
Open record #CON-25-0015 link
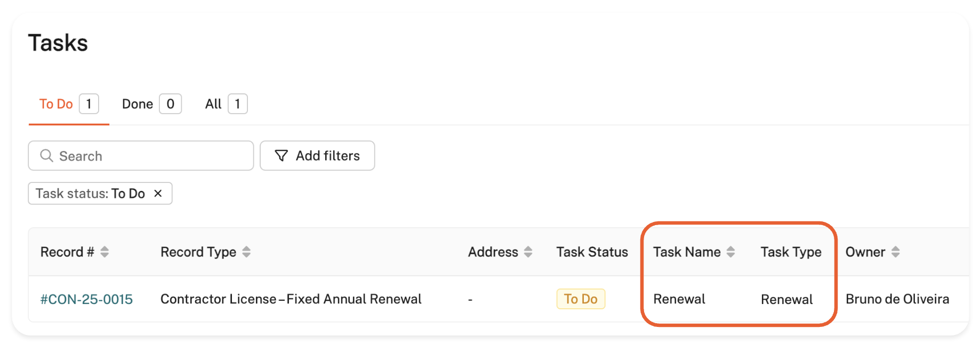[x=86, y=299]
